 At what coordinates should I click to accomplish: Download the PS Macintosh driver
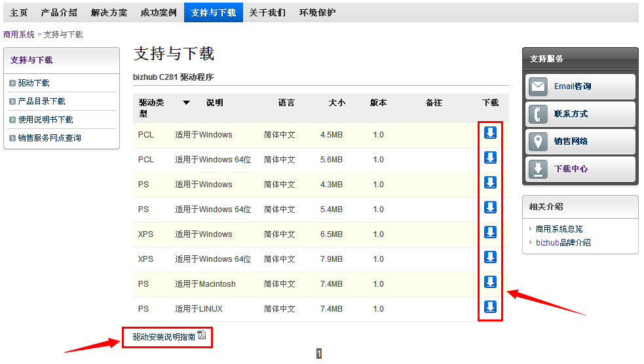click(490, 282)
